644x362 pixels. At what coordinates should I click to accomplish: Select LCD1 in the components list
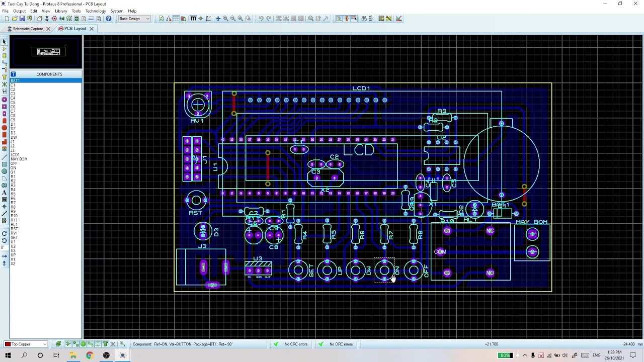tap(15, 155)
